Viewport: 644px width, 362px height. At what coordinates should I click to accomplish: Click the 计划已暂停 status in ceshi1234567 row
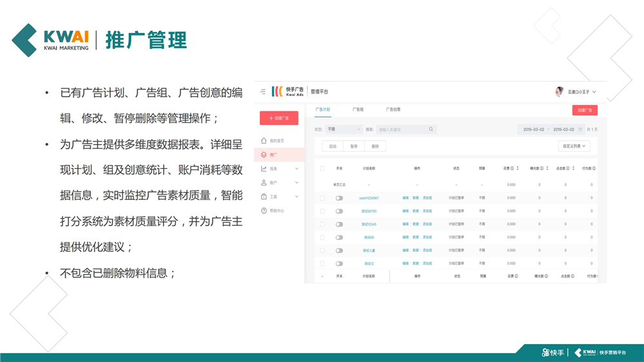(x=457, y=198)
